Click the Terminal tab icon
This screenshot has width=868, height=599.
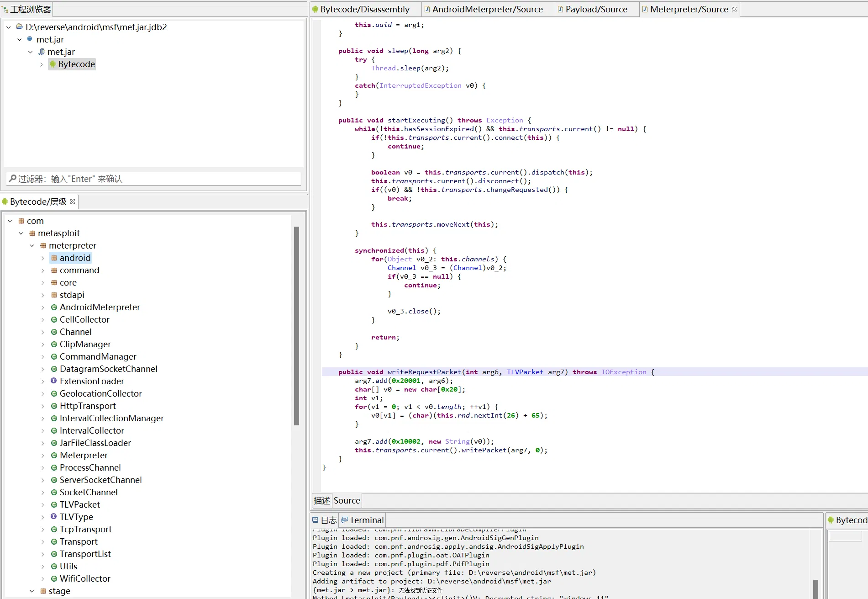click(x=345, y=520)
